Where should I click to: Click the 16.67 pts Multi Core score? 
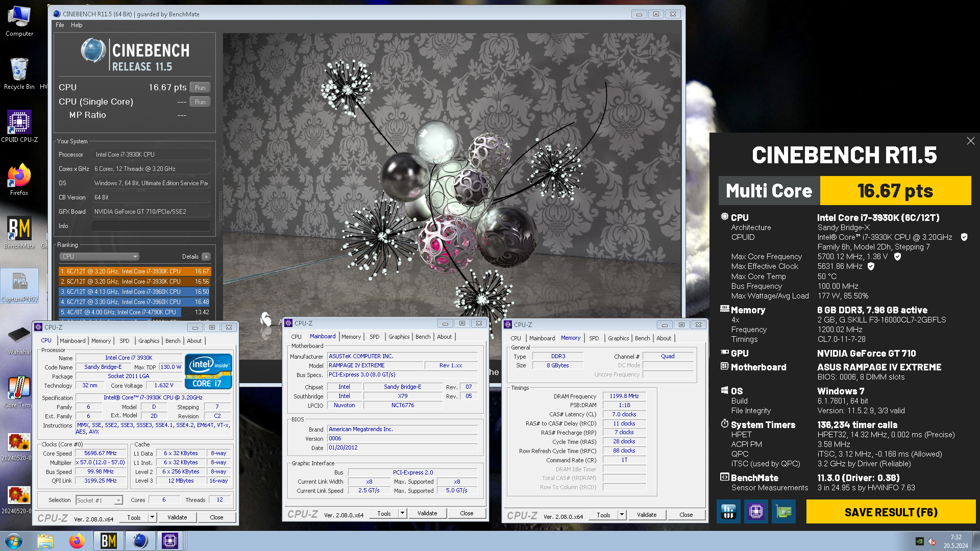pos(895,191)
